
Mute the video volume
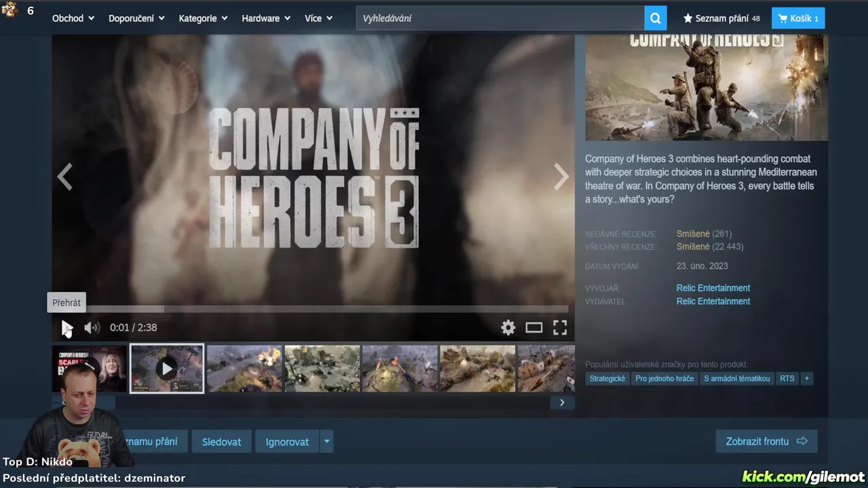[x=92, y=328]
